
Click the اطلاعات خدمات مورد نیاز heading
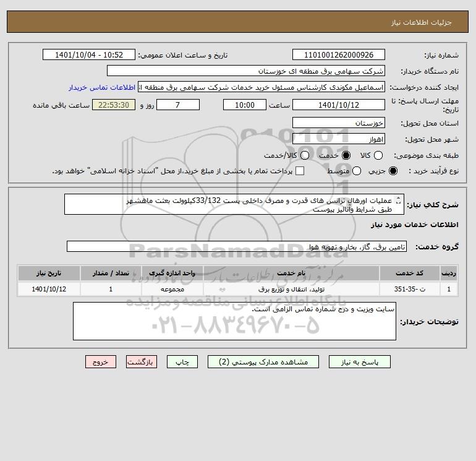[414, 225]
